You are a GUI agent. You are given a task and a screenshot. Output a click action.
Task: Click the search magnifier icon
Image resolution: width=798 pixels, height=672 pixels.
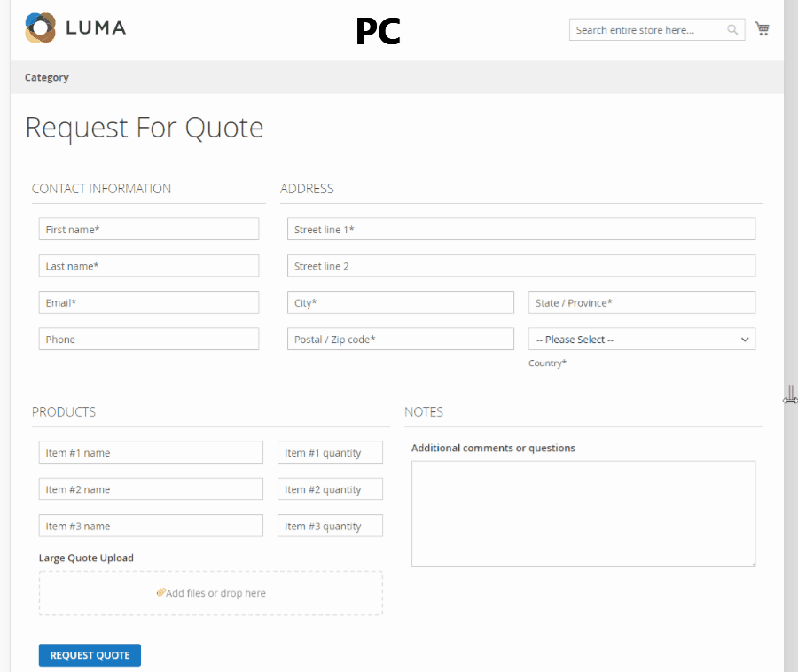click(x=732, y=29)
